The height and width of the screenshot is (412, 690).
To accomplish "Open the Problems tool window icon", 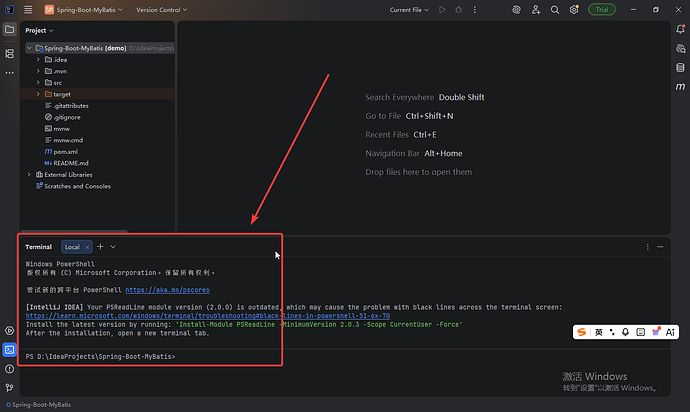I will 9,369.
